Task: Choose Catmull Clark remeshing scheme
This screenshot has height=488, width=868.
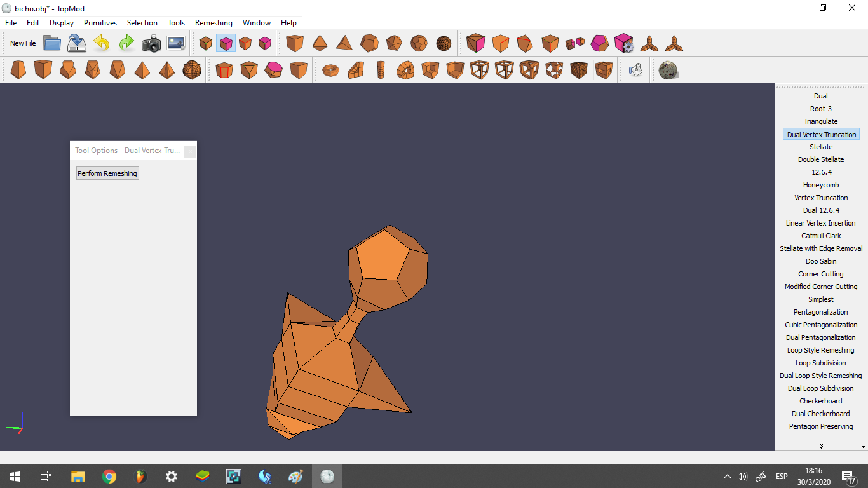Action: 821,236
